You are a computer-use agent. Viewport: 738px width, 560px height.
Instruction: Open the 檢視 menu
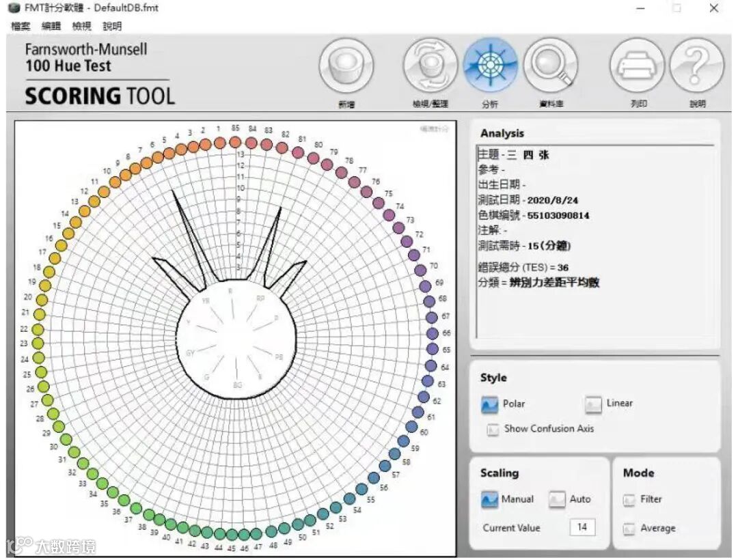81,27
